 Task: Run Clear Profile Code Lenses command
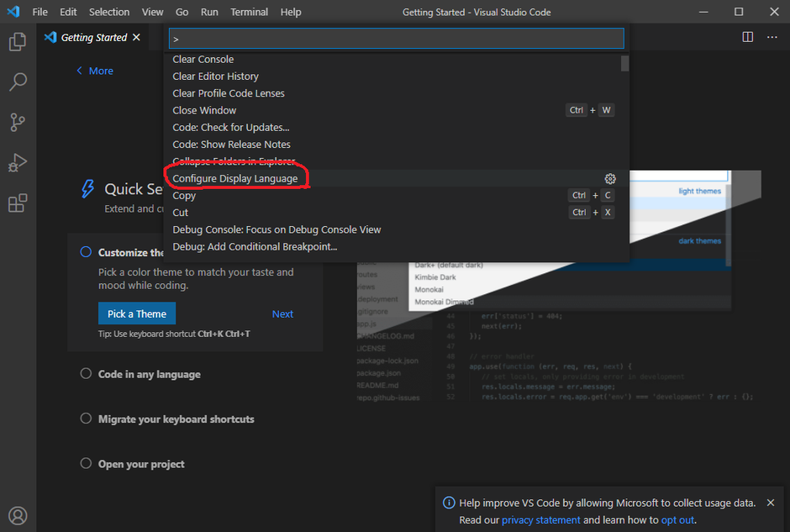(x=396, y=93)
